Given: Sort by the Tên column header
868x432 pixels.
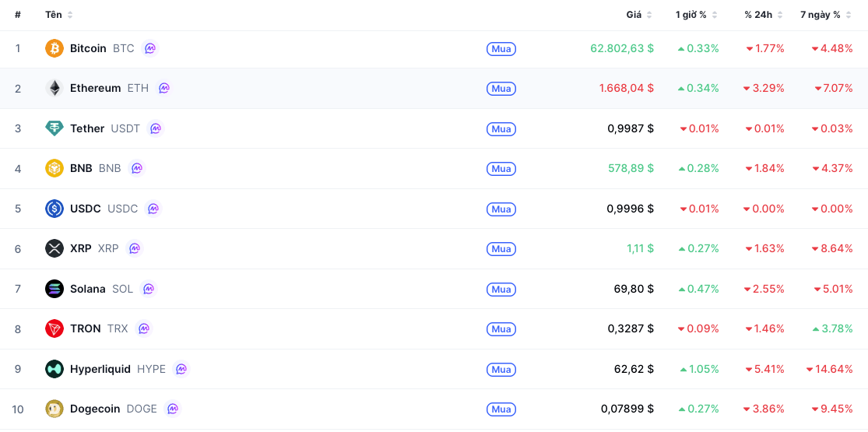Looking at the screenshot, I should pyautogui.click(x=58, y=15).
